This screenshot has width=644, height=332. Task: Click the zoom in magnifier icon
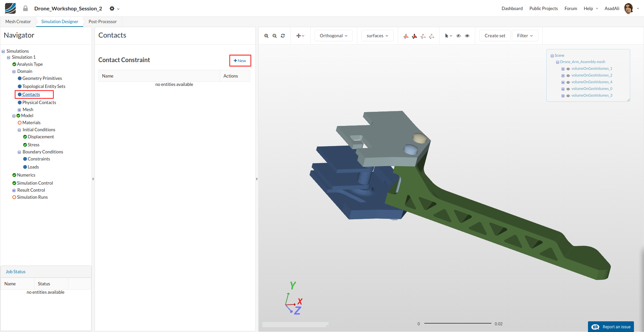pos(266,36)
